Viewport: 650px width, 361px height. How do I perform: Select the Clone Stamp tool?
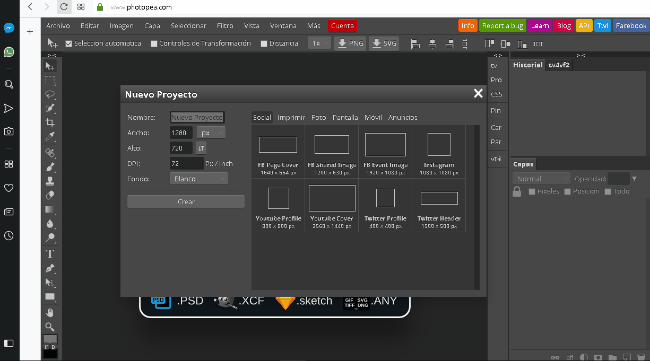point(50,181)
